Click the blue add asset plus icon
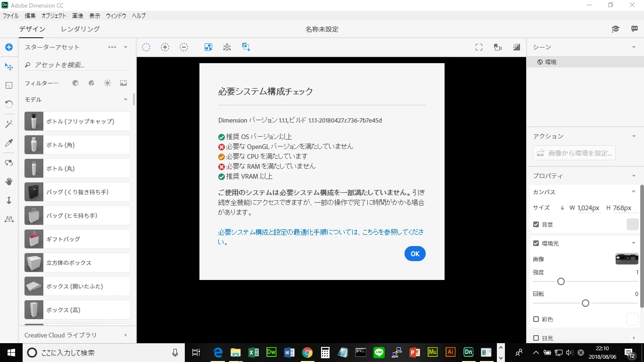 pos(9,47)
